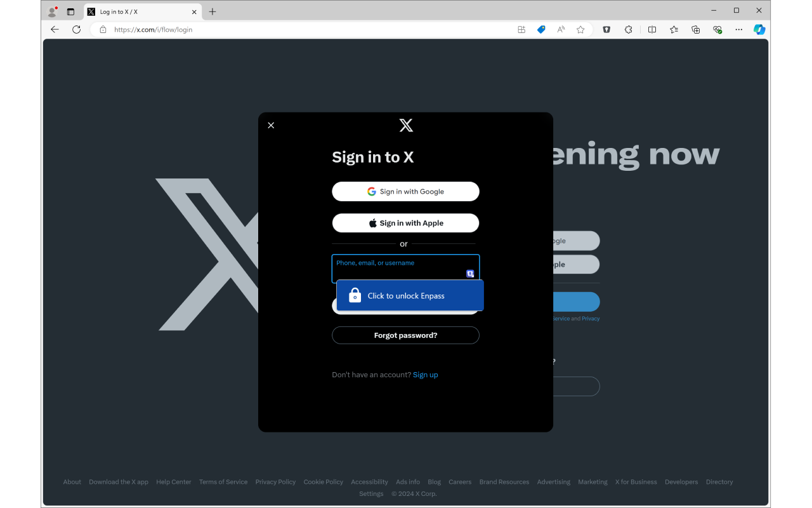812x508 pixels.
Task: Open Browser essentials heart icon
Action: (x=717, y=29)
